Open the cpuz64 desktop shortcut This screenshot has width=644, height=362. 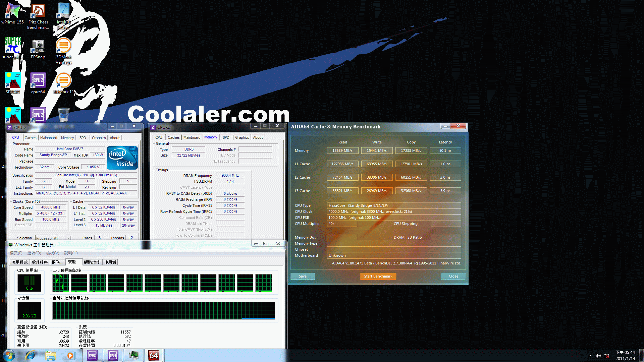coord(38,83)
